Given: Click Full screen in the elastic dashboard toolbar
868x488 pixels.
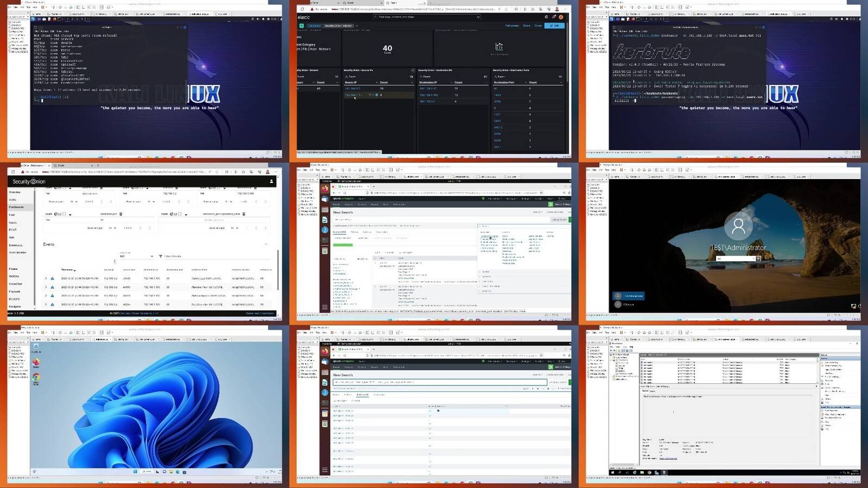Looking at the screenshot, I should coord(512,26).
